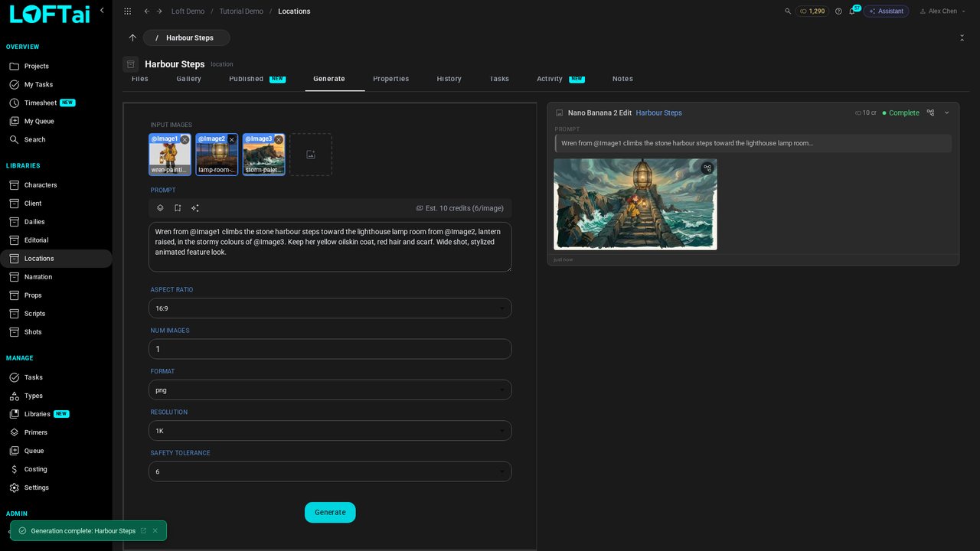Add another input image in the empty slot
Screen dimensions: 980x551
(x=311, y=155)
